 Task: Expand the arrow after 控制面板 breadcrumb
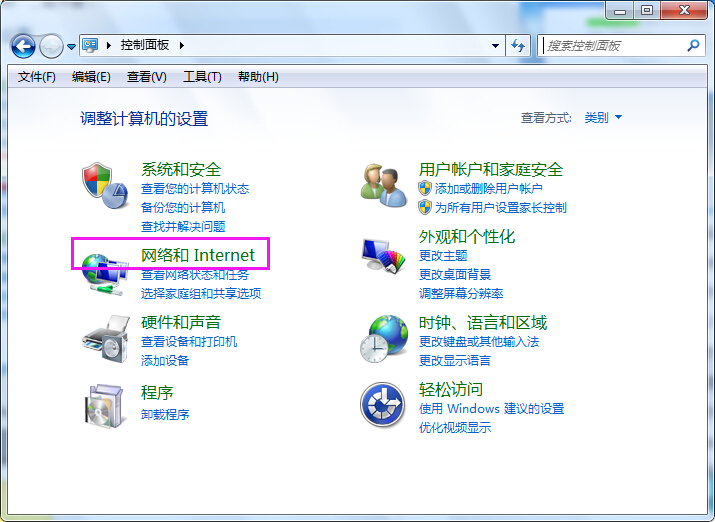[x=181, y=46]
